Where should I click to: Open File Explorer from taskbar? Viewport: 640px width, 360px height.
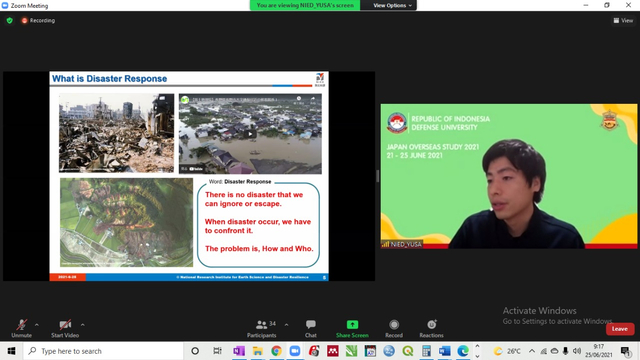coord(258,351)
